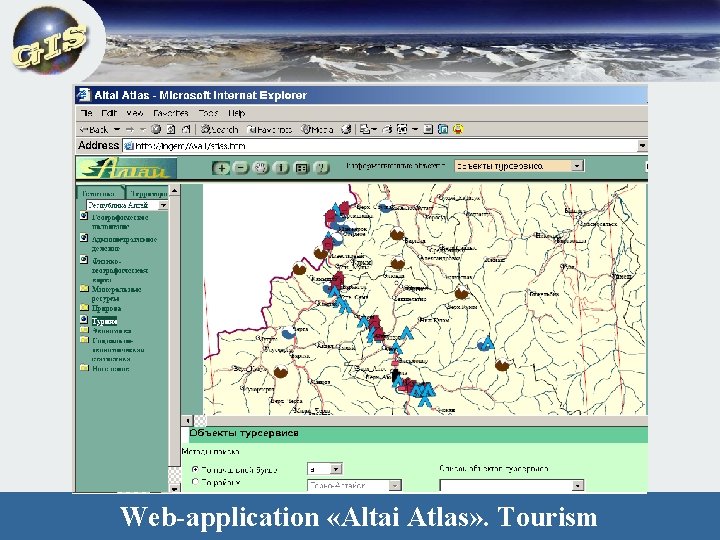Open the File menu
This screenshot has height=540, width=720.
point(86,113)
